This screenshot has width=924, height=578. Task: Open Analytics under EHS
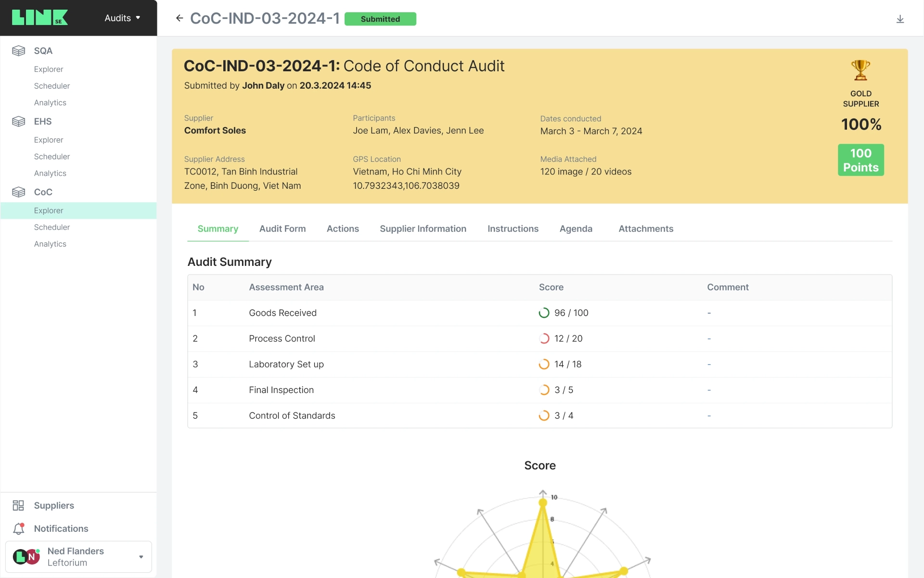click(x=50, y=173)
